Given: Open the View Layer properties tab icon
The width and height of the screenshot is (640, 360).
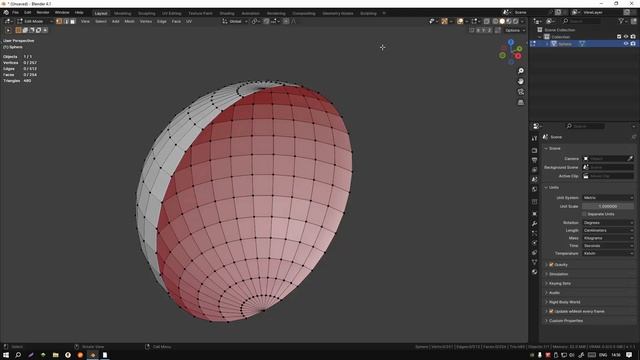Looking at the screenshot, I should click(x=534, y=170).
